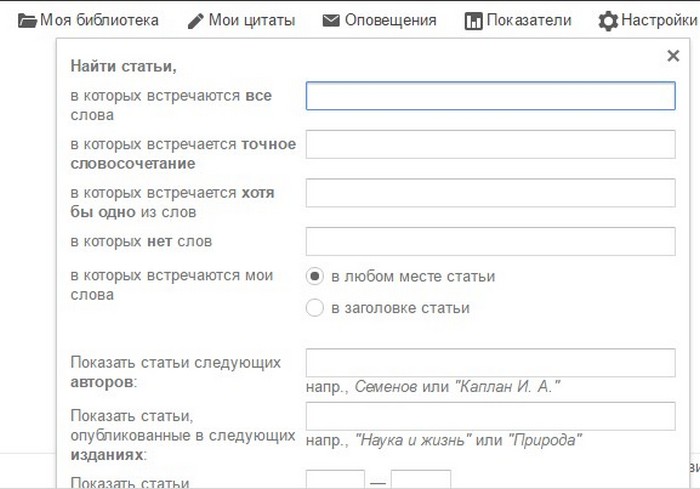Close the advanced search dialog
The height and width of the screenshot is (489, 700).
point(673,57)
